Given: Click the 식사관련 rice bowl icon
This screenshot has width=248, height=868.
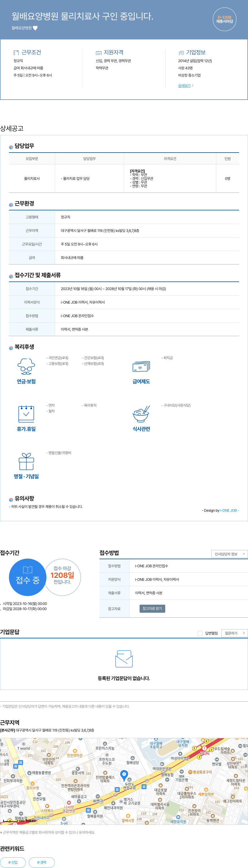Looking at the screenshot, I should click(x=141, y=414).
